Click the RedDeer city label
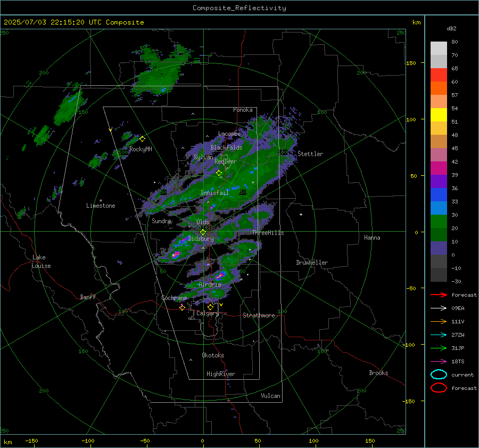 point(226,161)
